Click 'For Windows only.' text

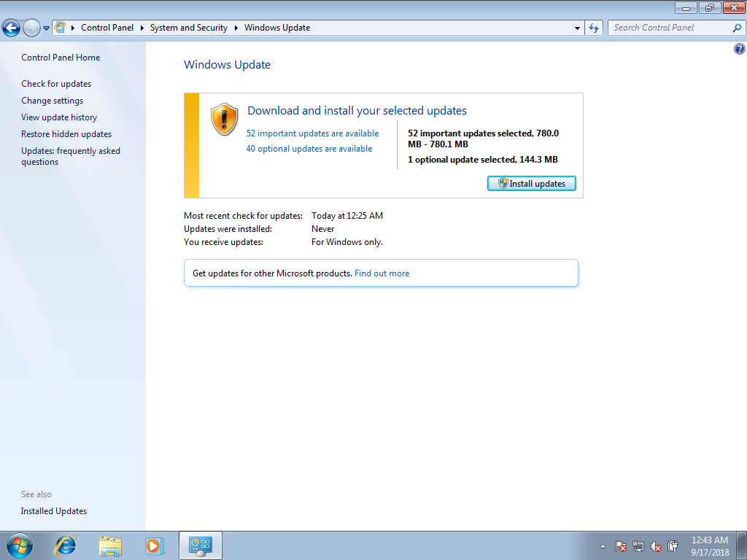click(347, 242)
